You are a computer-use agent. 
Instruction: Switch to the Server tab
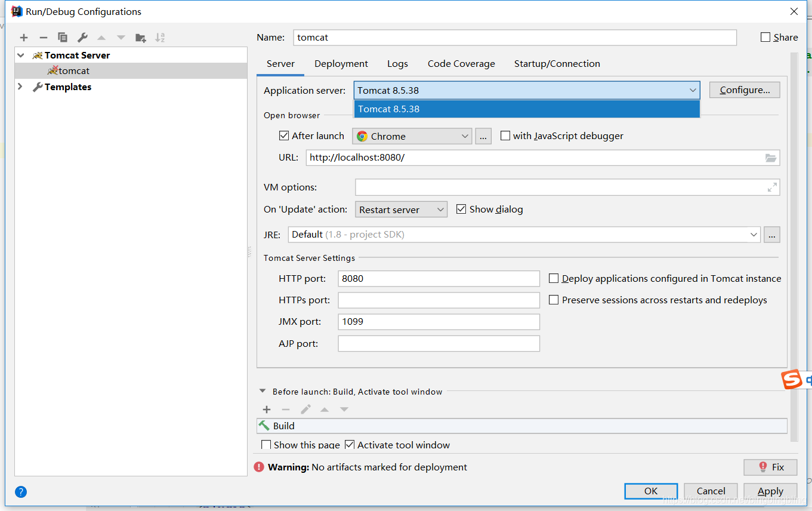280,64
